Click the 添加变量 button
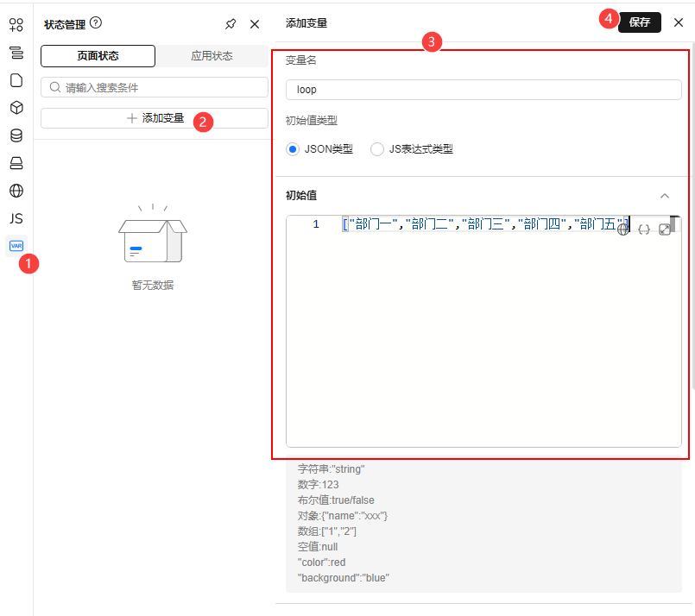 click(155, 118)
